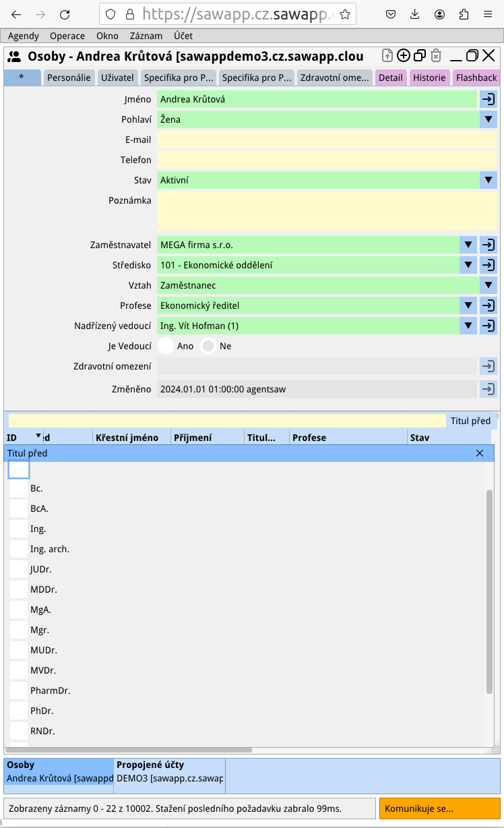504x828 pixels.
Task: Click the upload record icon in title bar
Action: click(387, 56)
